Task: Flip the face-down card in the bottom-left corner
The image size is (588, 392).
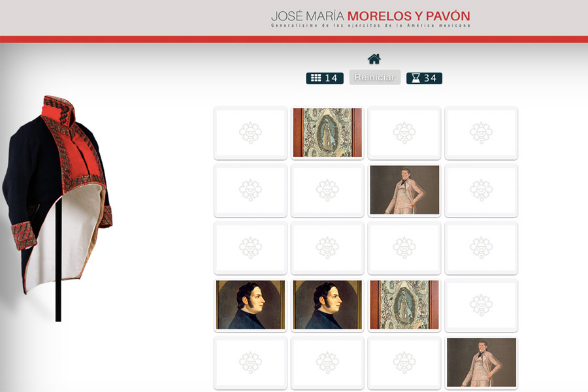Action: [x=250, y=363]
